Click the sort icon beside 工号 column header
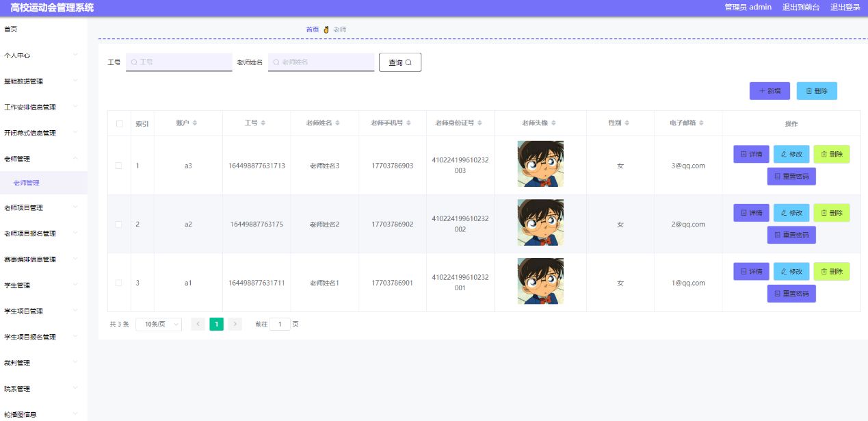The width and height of the screenshot is (868, 421). coord(263,123)
